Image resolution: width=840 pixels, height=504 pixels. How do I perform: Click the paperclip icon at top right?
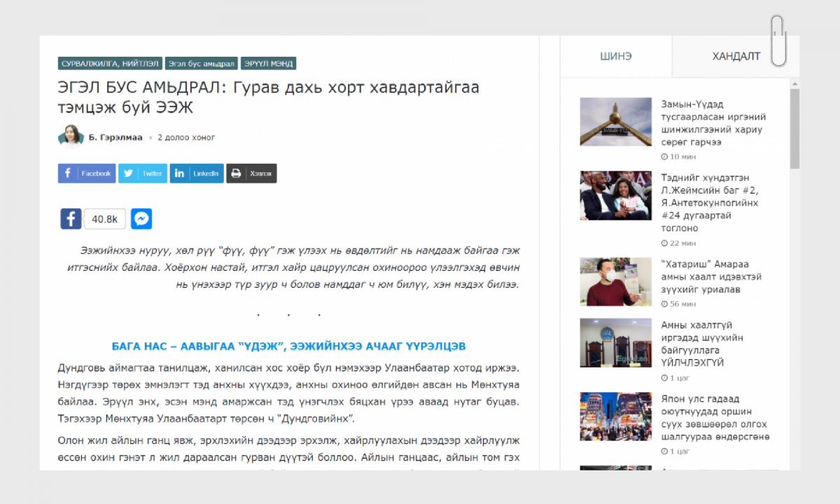pos(778,41)
